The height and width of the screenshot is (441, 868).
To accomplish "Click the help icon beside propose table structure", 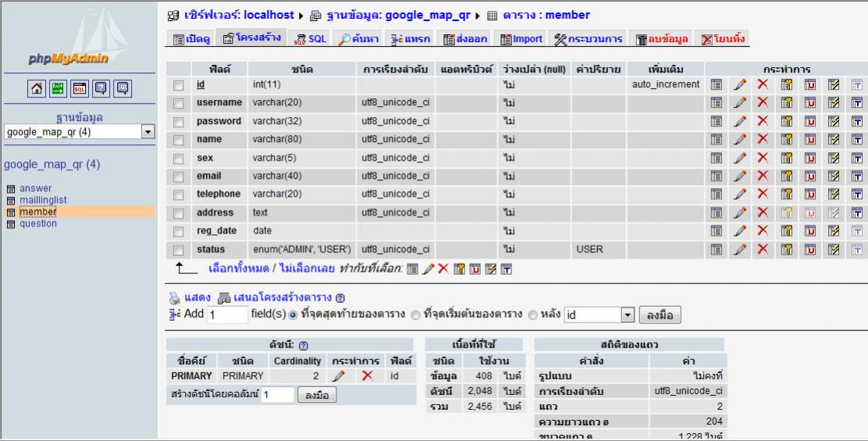I will (340, 298).
